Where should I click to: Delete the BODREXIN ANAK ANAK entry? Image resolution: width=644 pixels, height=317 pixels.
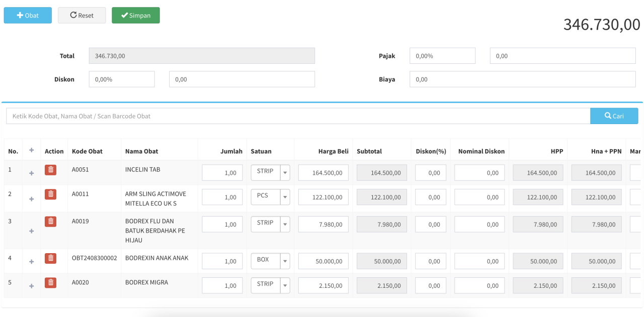point(50,259)
